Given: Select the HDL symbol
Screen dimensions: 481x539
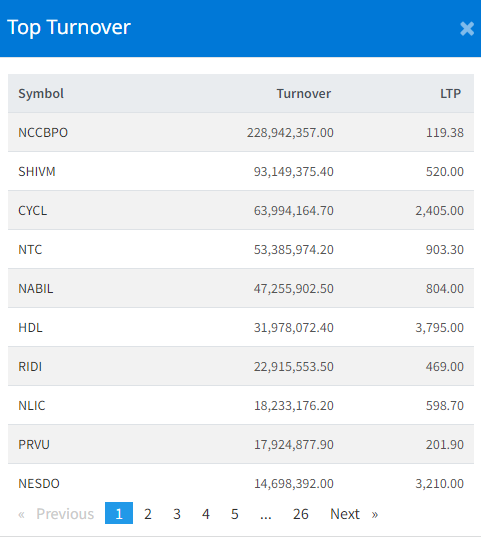Looking at the screenshot, I should click(30, 328).
